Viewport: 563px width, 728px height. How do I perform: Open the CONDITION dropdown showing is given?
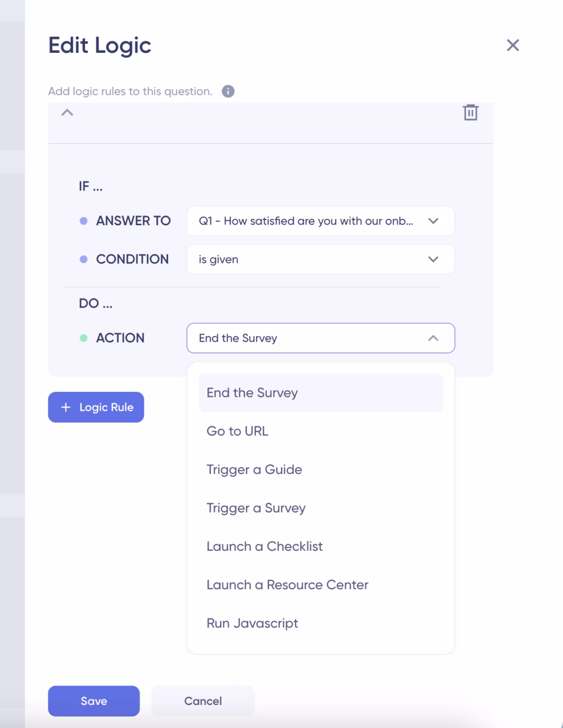(x=320, y=259)
